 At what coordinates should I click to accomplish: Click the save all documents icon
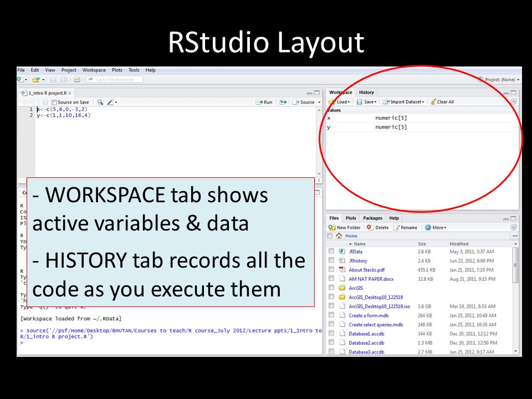pyautogui.click(x=63, y=80)
